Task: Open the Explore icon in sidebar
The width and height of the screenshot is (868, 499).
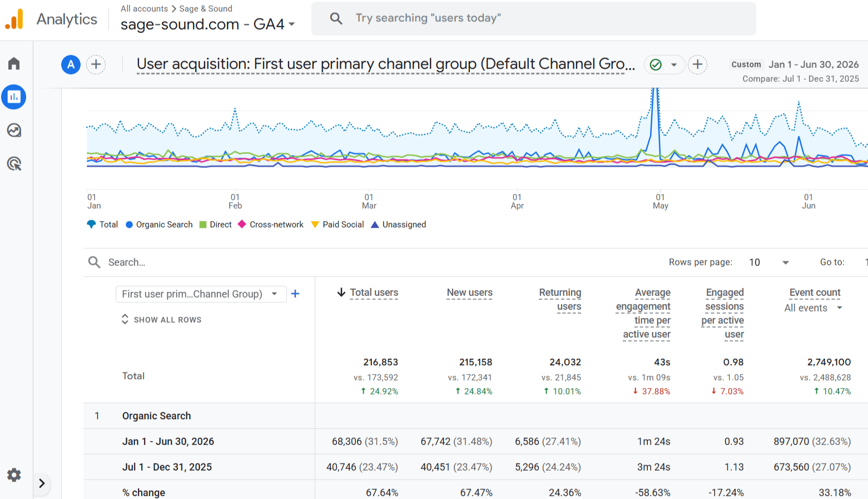Action: [x=14, y=130]
